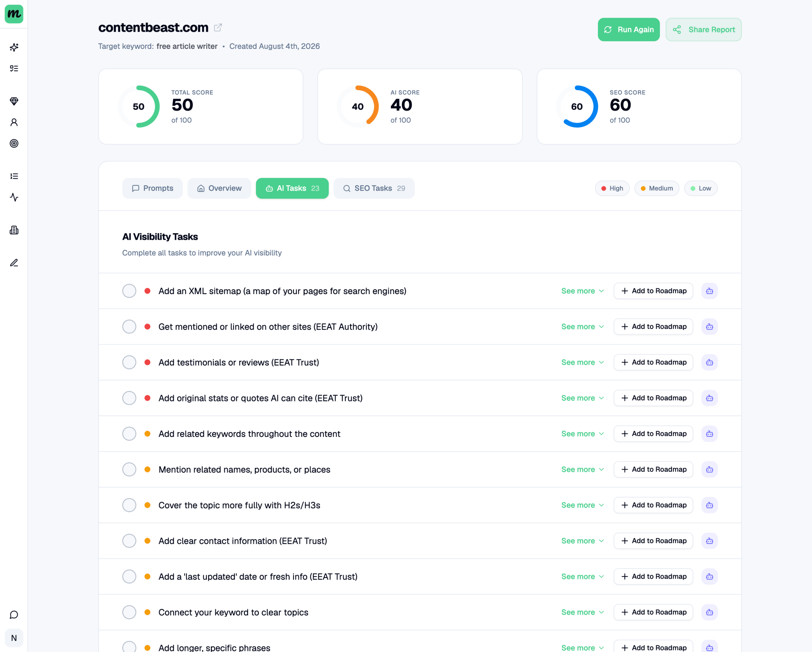812x652 pixels.
Task: Open the chat bubble sidebar icon
Action: 14,615
